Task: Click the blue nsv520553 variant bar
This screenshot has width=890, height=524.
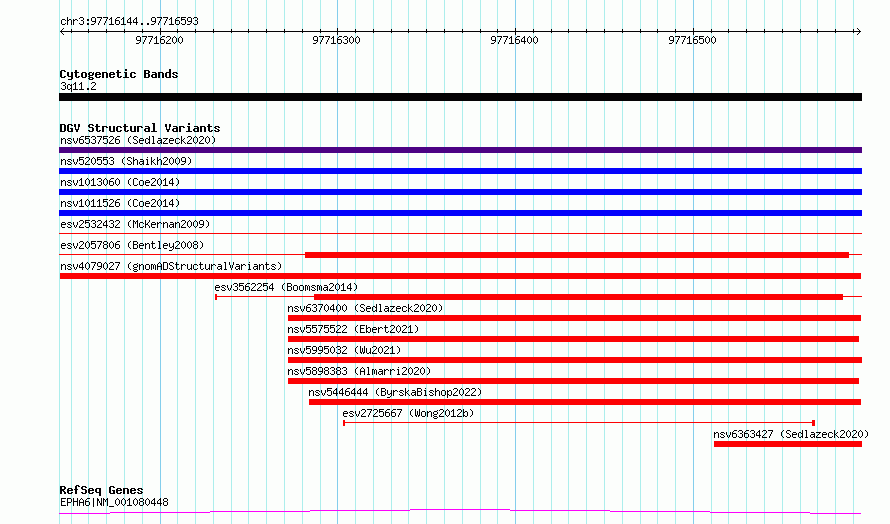Action: coord(460,171)
